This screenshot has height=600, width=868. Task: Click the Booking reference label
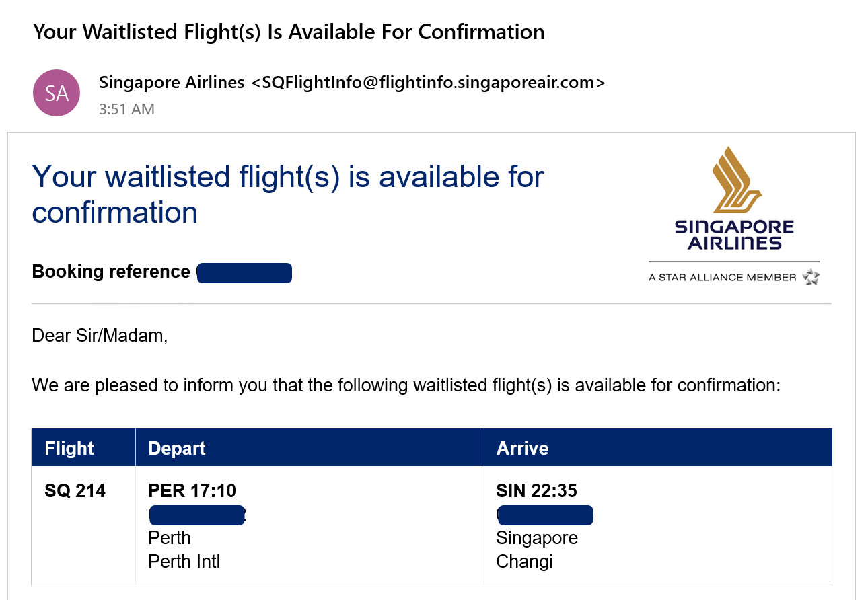coord(111,272)
